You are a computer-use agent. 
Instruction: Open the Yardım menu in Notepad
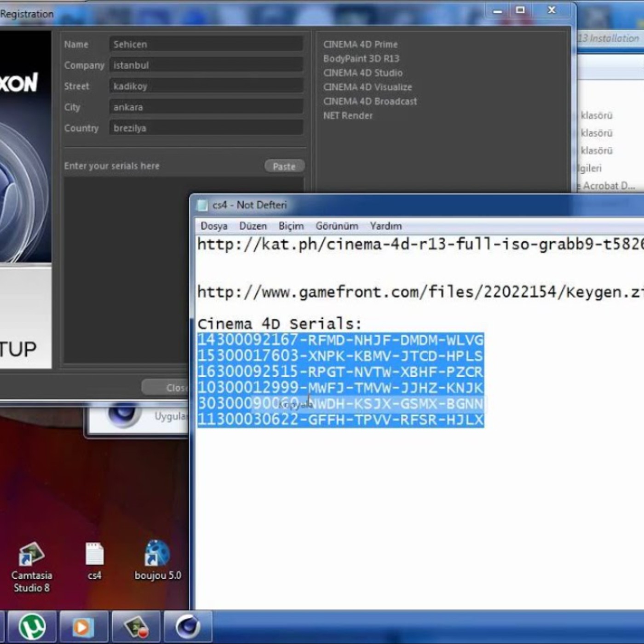point(386,226)
